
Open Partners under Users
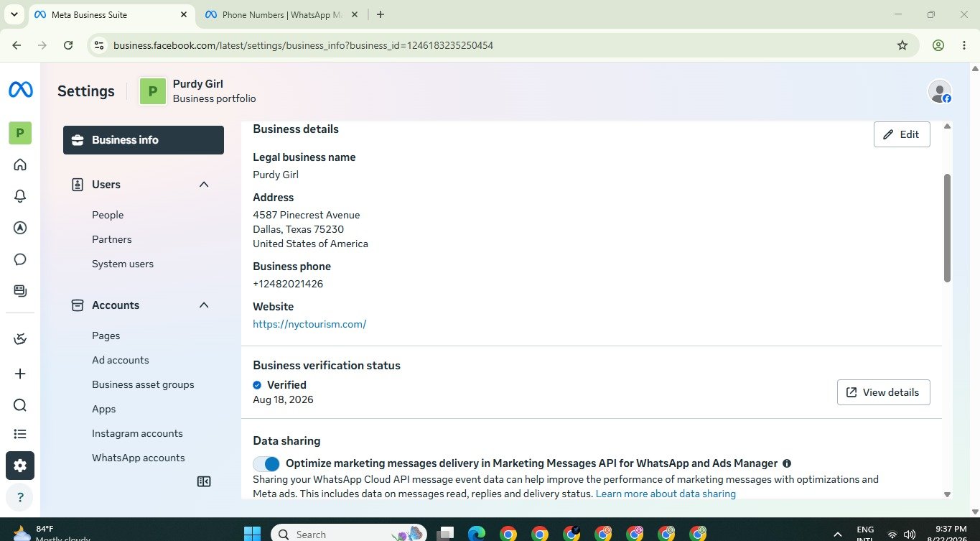[x=112, y=239]
